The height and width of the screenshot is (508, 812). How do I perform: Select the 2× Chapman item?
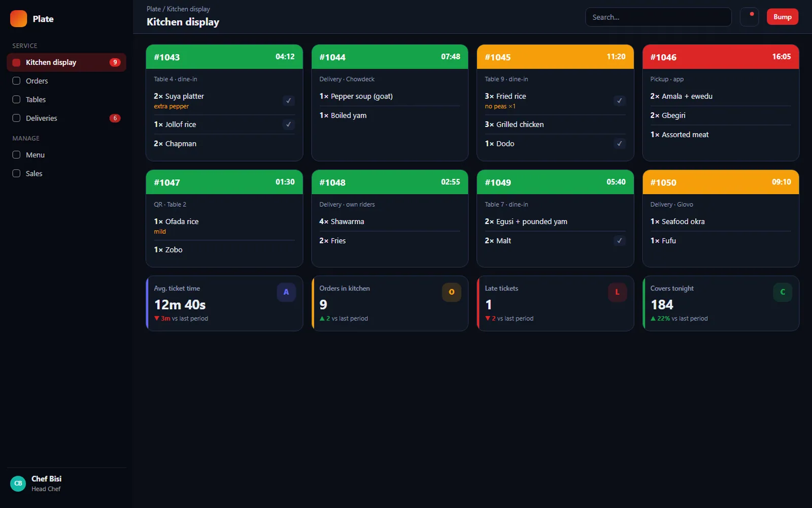tap(224, 144)
